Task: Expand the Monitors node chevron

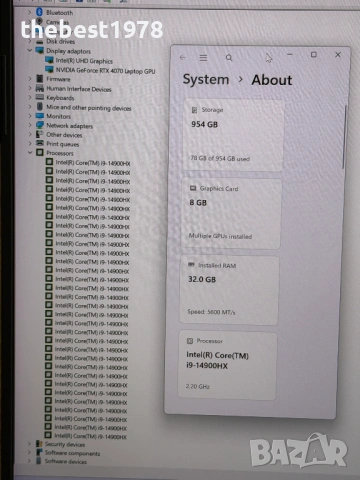Action: 30,116
